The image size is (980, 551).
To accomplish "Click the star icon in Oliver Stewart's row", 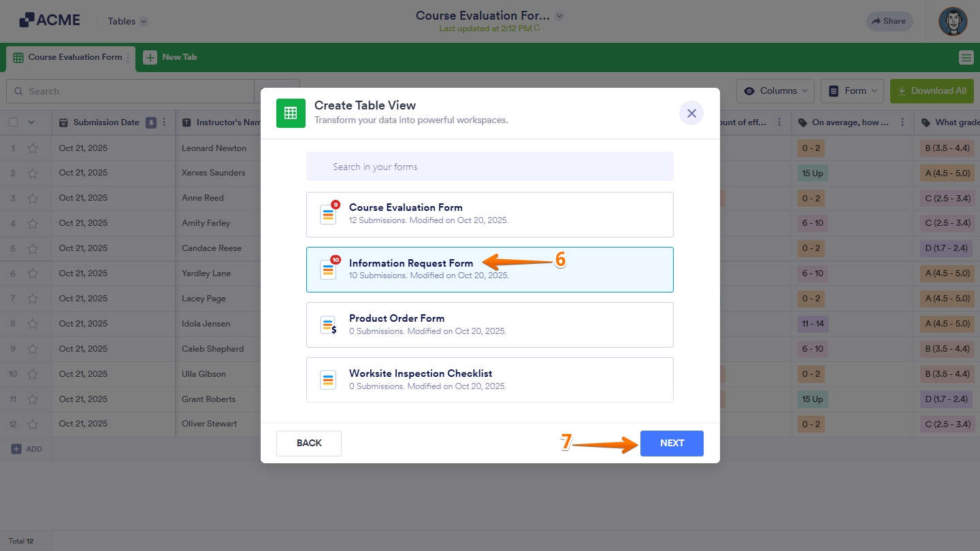I will 32,424.
